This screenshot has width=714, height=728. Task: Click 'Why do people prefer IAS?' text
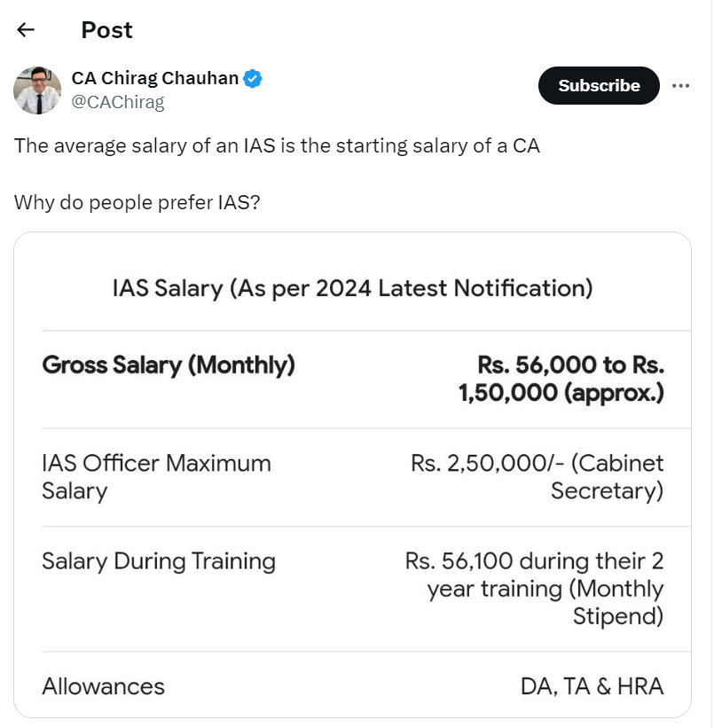(137, 202)
